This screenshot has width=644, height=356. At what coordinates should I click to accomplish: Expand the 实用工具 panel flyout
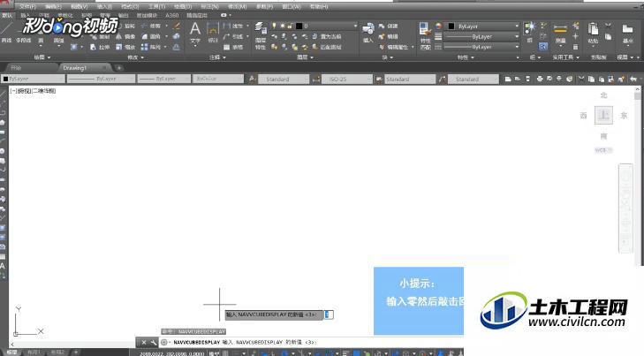566,57
